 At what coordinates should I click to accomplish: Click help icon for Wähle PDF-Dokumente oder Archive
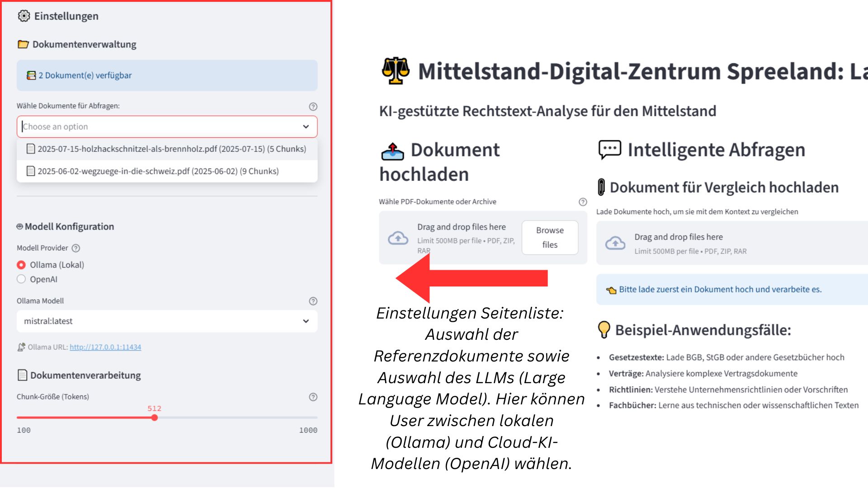pos(583,202)
